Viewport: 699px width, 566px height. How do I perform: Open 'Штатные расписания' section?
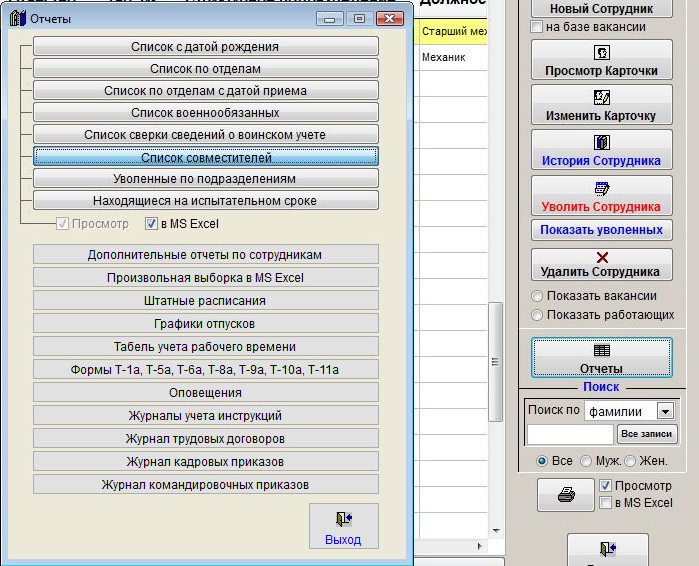[206, 300]
